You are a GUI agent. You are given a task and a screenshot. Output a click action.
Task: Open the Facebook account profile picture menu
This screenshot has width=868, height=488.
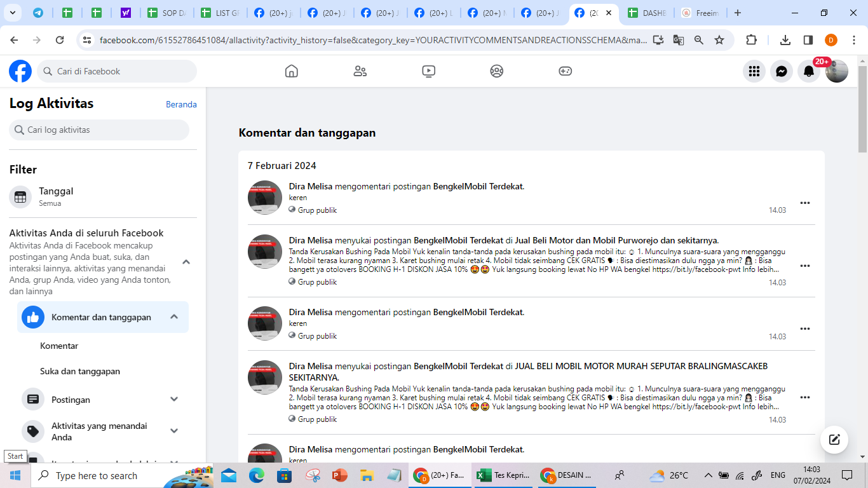coord(837,71)
